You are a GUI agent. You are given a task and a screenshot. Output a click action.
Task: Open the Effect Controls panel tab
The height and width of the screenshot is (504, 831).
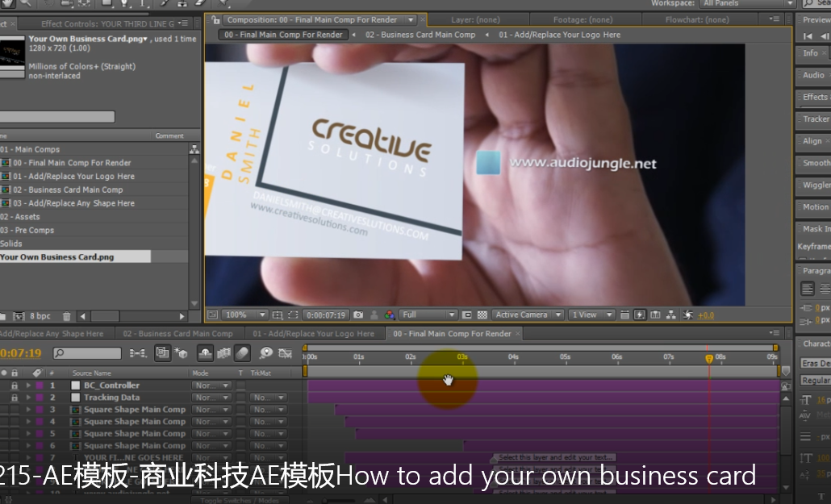point(107,24)
